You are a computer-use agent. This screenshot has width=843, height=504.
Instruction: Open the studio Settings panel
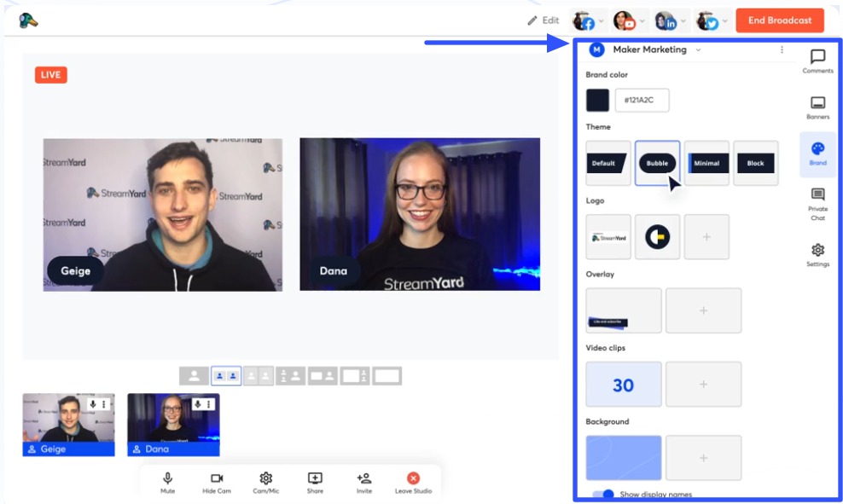point(817,255)
